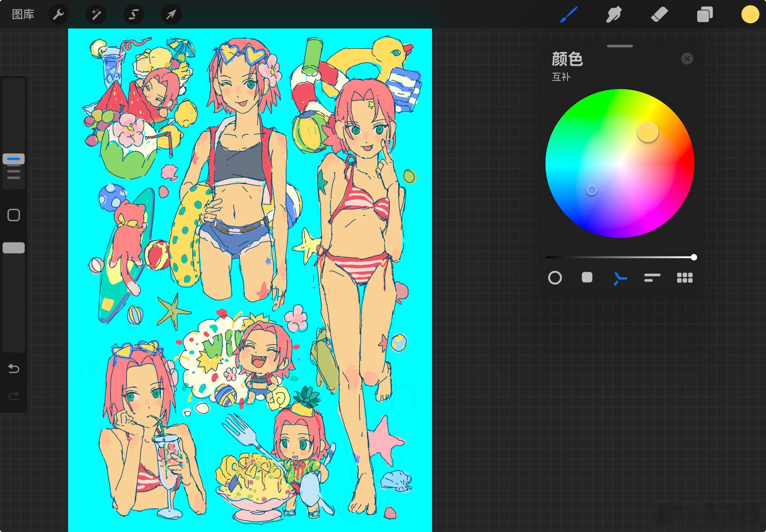
Task: Open the Adjustments magic wand menu
Action: point(96,14)
